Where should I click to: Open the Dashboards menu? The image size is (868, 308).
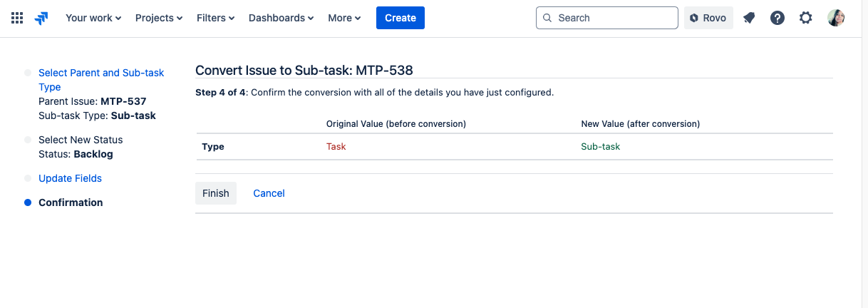coord(281,18)
